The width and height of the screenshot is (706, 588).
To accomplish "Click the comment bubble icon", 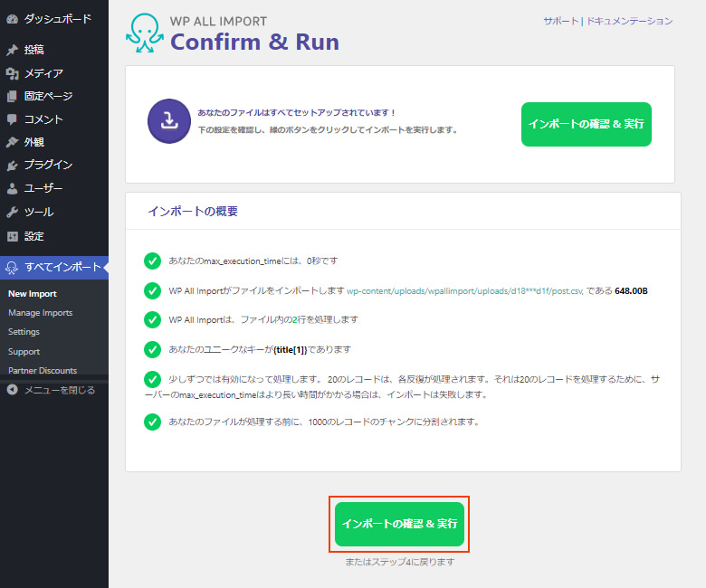I will (x=12, y=119).
